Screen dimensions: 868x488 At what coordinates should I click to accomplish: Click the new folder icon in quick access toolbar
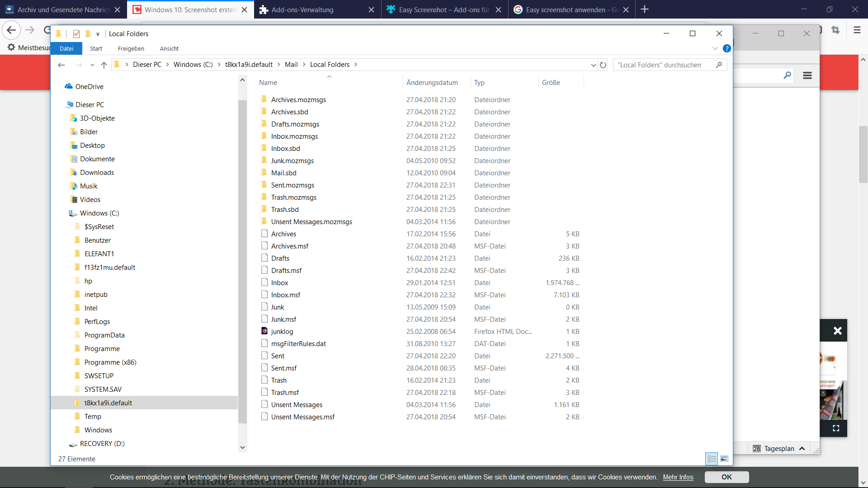88,34
